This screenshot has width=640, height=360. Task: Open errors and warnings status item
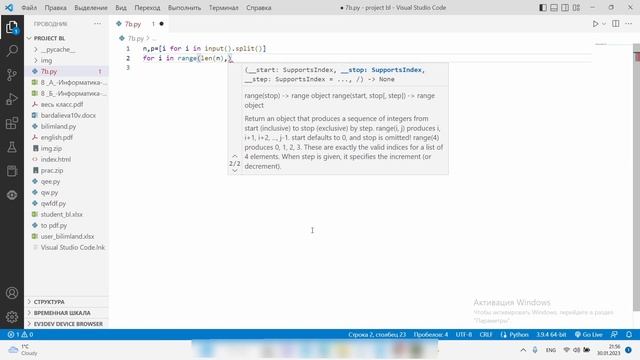20,335
